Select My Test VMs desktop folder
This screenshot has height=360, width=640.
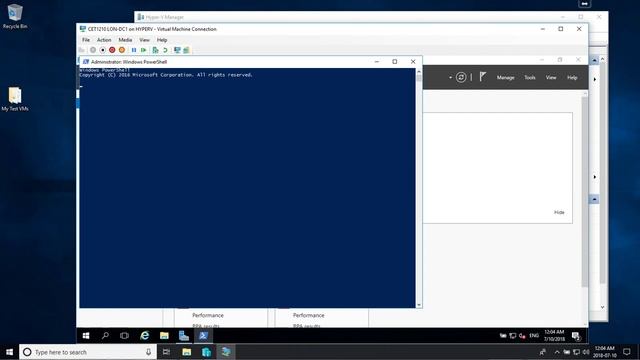coord(15,99)
